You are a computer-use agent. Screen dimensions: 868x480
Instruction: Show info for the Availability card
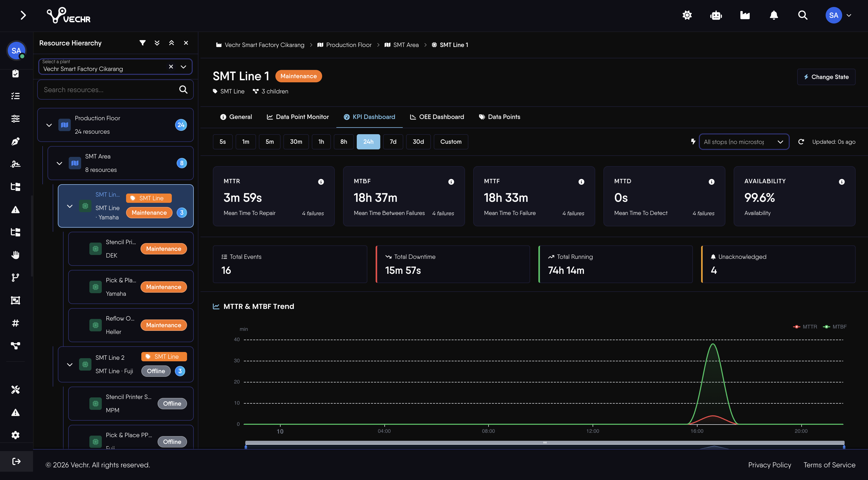tap(842, 182)
